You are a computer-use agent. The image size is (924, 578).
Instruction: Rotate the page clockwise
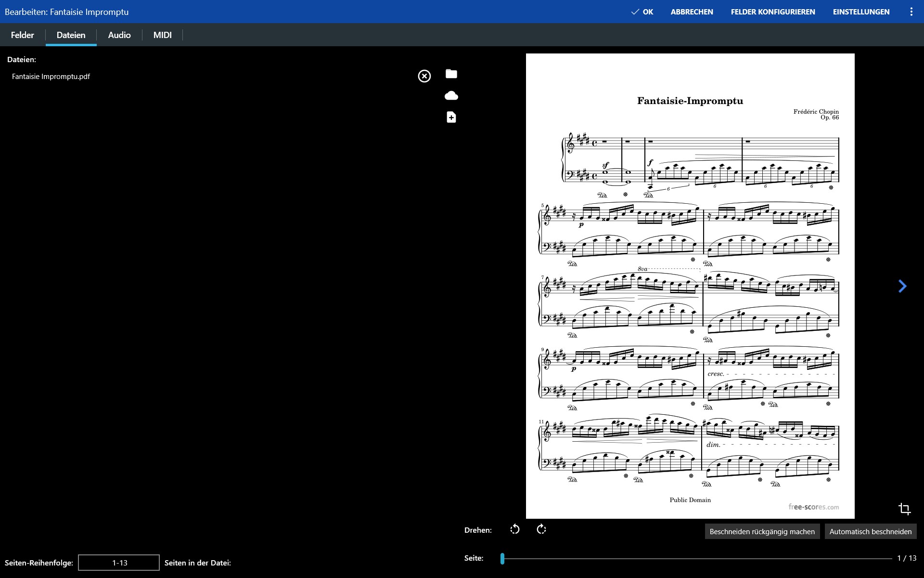click(541, 529)
